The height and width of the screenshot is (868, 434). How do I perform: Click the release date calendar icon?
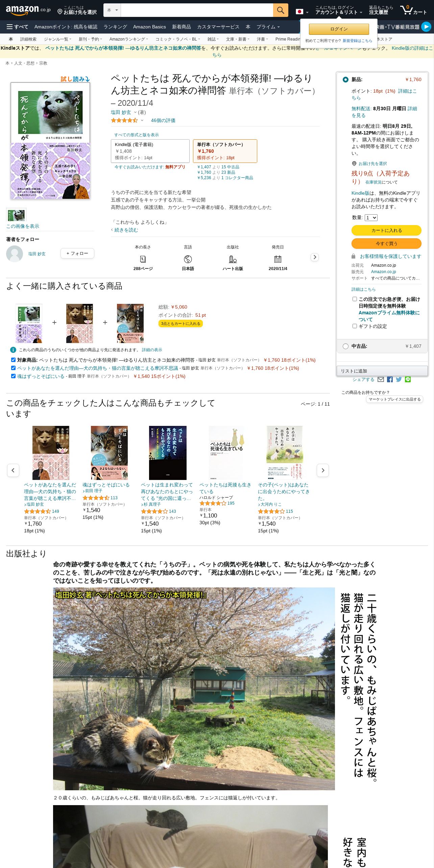pos(278,259)
